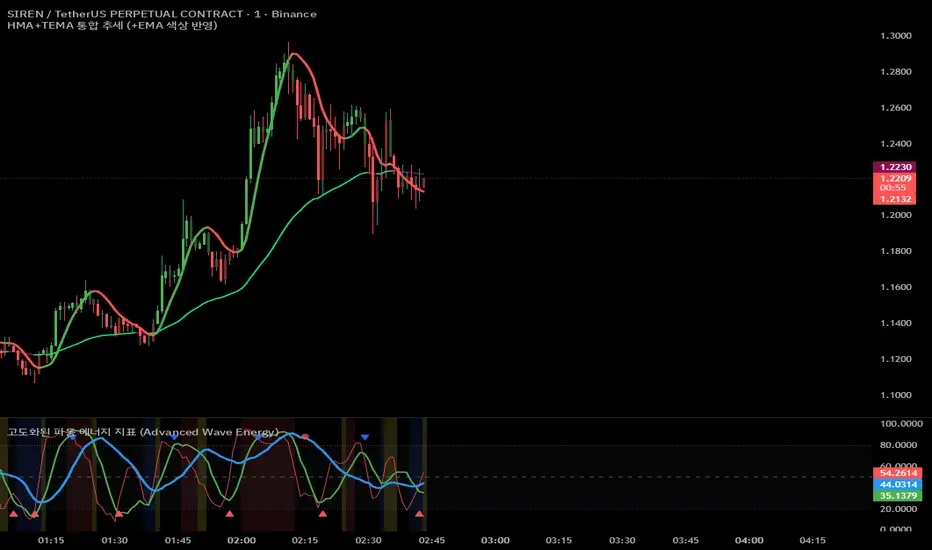Screen dimensions: 932x550
Task: Click the 00:55 countdown timer label
Action: tap(893, 188)
